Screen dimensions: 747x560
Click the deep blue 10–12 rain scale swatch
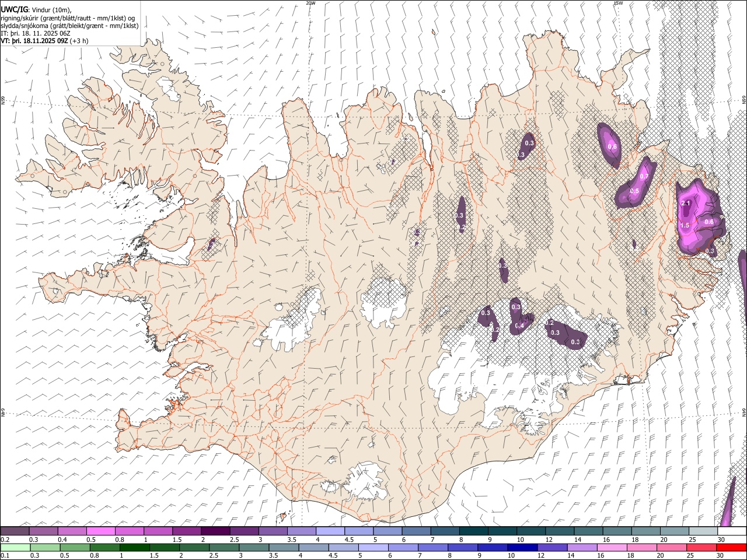[522, 547]
